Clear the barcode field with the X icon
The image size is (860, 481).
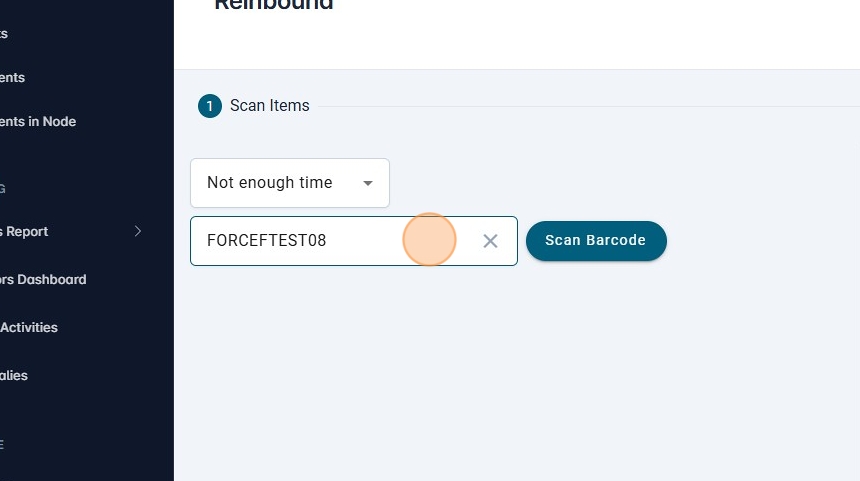point(490,241)
